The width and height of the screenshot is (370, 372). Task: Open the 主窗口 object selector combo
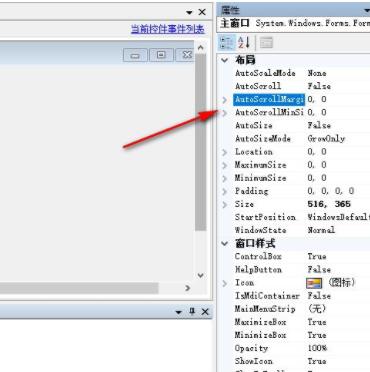pyautogui.click(x=294, y=24)
